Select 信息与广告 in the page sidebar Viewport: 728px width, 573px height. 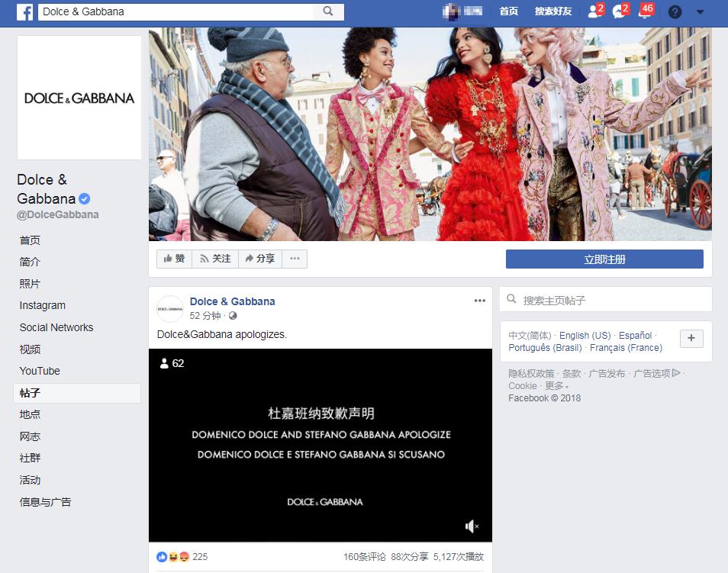coord(45,502)
